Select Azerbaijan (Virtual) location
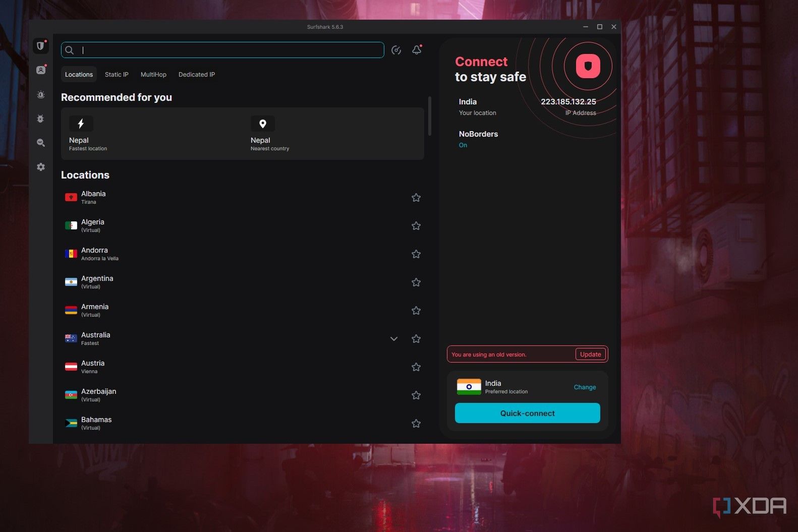 click(242, 395)
